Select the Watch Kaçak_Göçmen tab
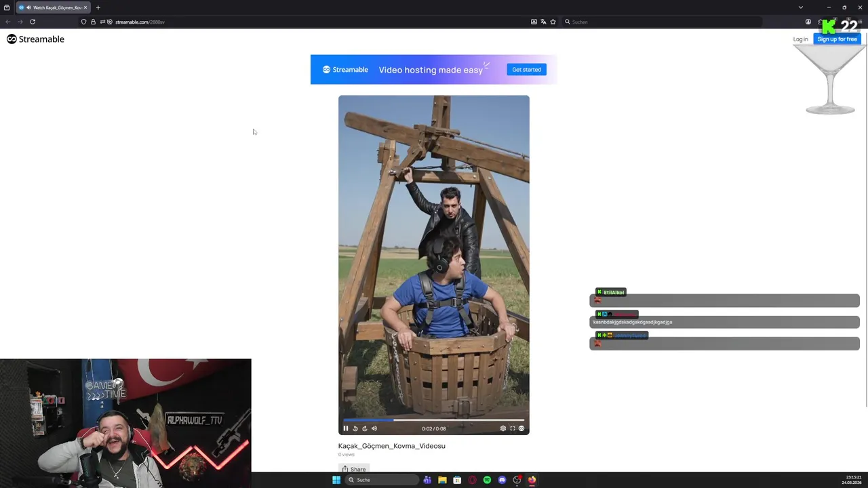This screenshot has width=868, height=488. (53, 7)
